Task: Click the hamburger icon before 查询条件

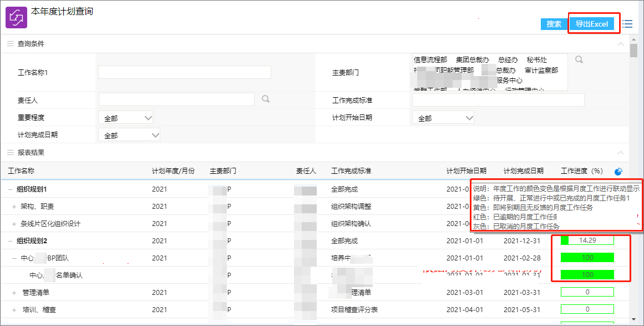Action: pos(9,43)
